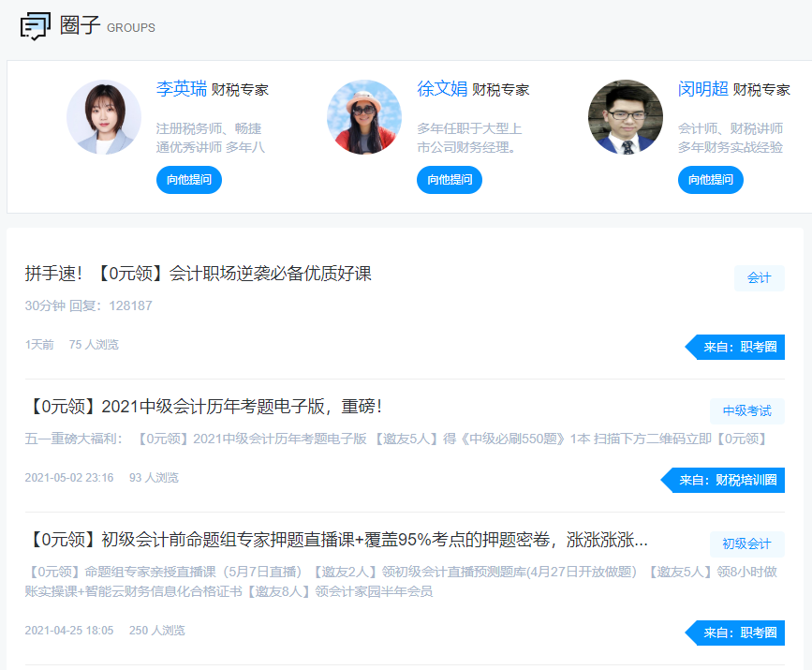Open post 拼手速！【0元领】会计职场逆袭必备优质好课
Screen dimensions: 812x670
click(x=198, y=274)
